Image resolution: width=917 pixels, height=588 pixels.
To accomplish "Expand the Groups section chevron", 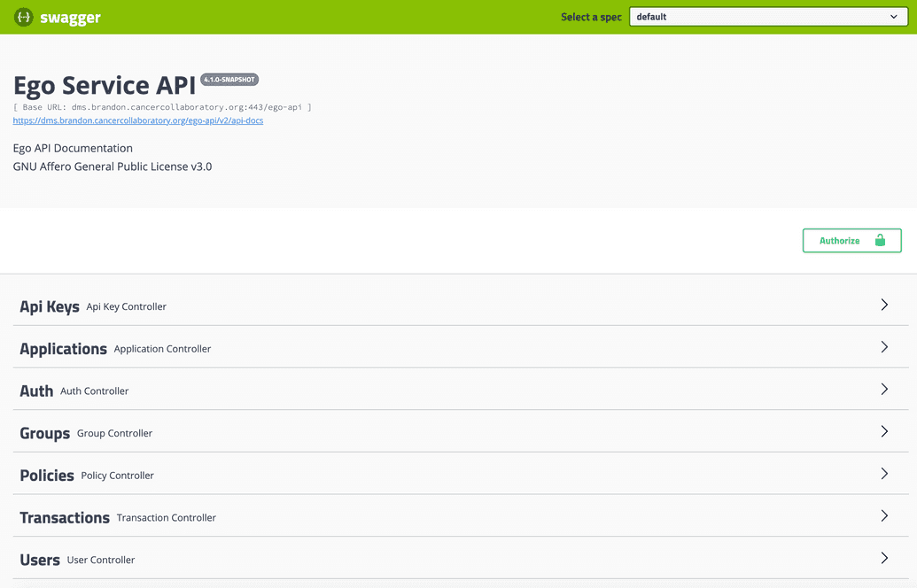I will click(884, 430).
